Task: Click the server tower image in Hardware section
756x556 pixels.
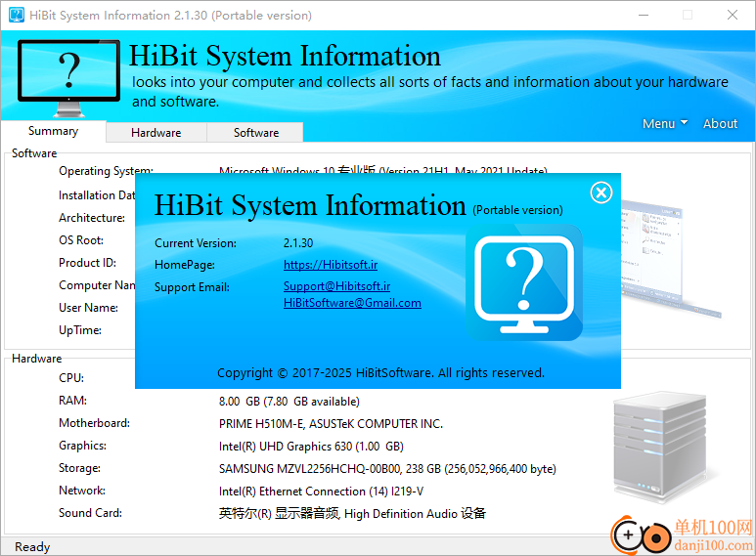Action: click(x=659, y=448)
